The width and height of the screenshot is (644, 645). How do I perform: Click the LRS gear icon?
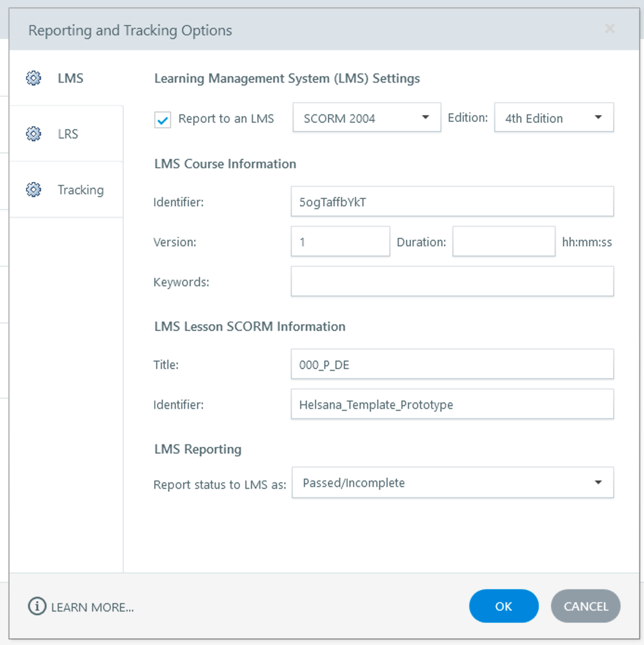pyautogui.click(x=34, y=134)
